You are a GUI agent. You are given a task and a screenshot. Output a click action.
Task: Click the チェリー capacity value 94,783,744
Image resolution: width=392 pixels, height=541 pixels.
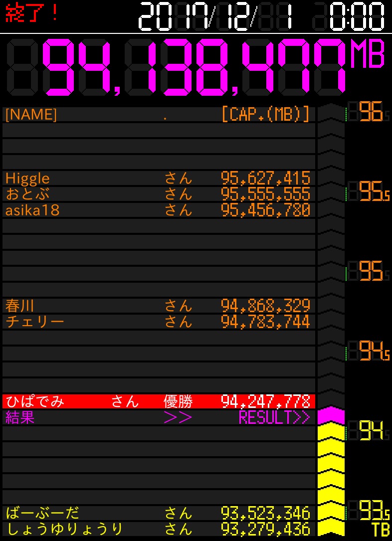[265, 322]
